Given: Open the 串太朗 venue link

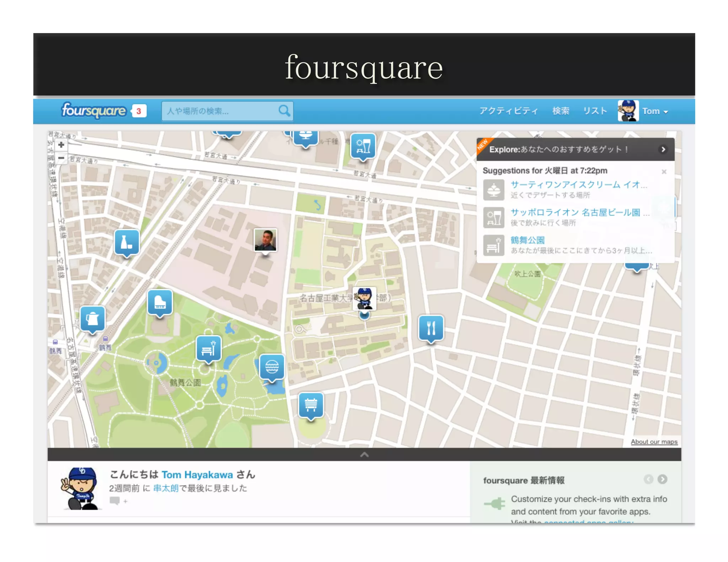Looking at the screenshot, I should [166, 488].
